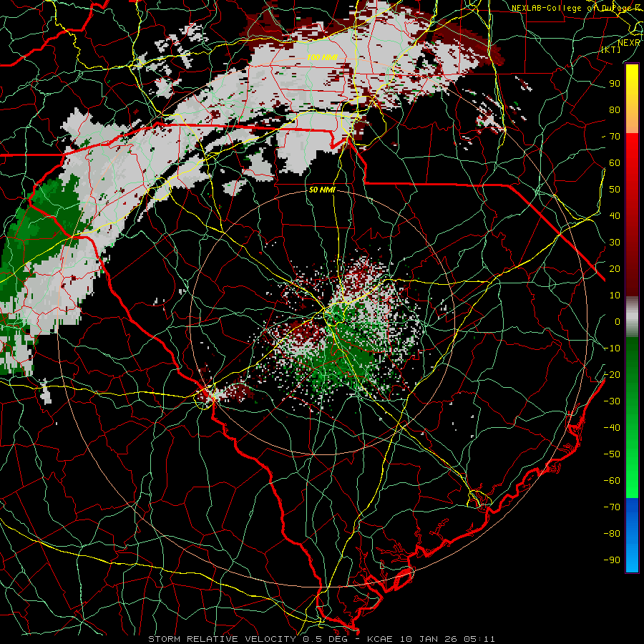Screen dimensions: 644x644
Task: Click the 100 NMI range ring label
Action: (x=322, y=57)
